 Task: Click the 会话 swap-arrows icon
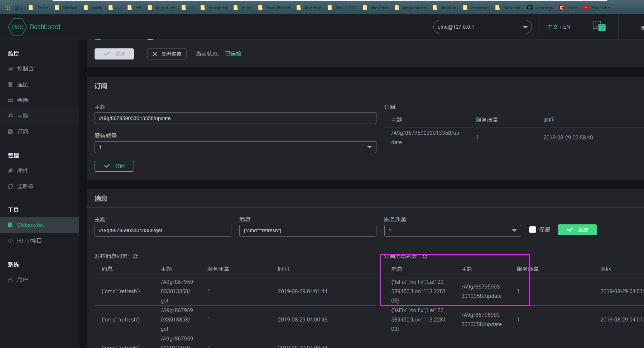10,100
